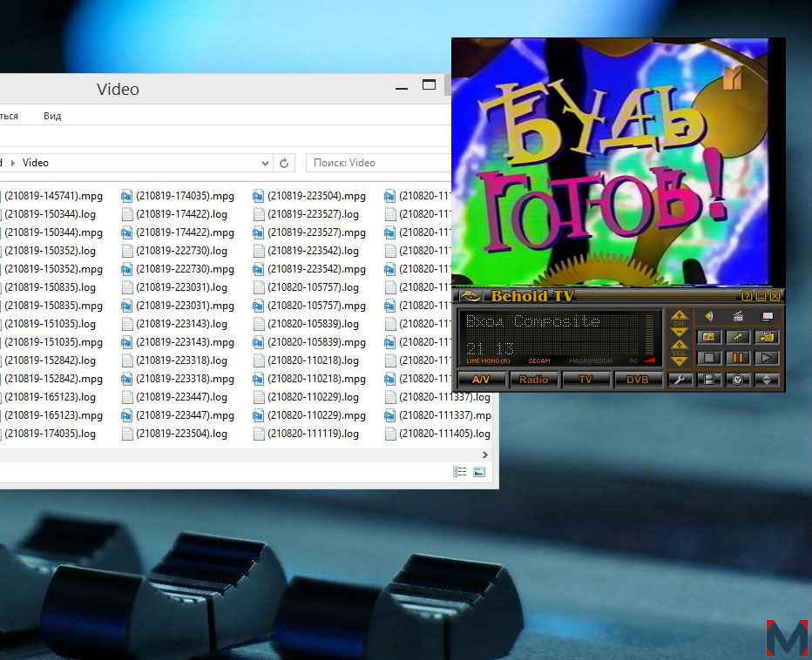Image resolution: width=812 pixels, height=660 pixels.
Task: Open the Вид menu in Explorer
Action: coord(52,116)
